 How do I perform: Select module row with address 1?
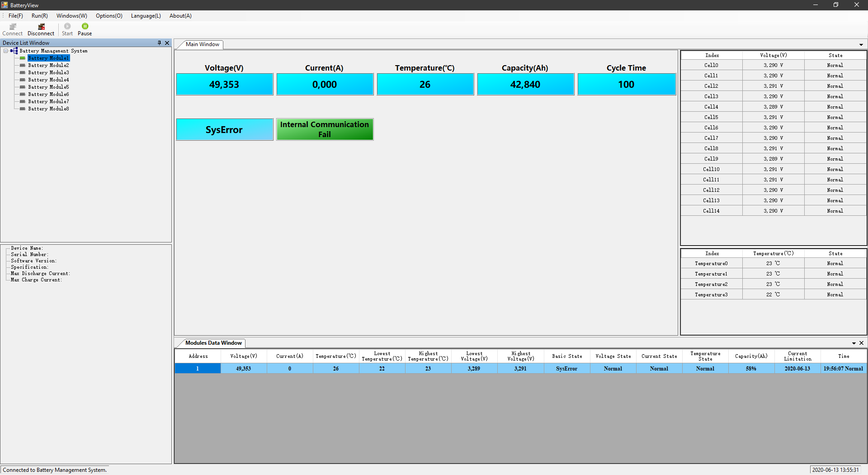click(198, 369)
